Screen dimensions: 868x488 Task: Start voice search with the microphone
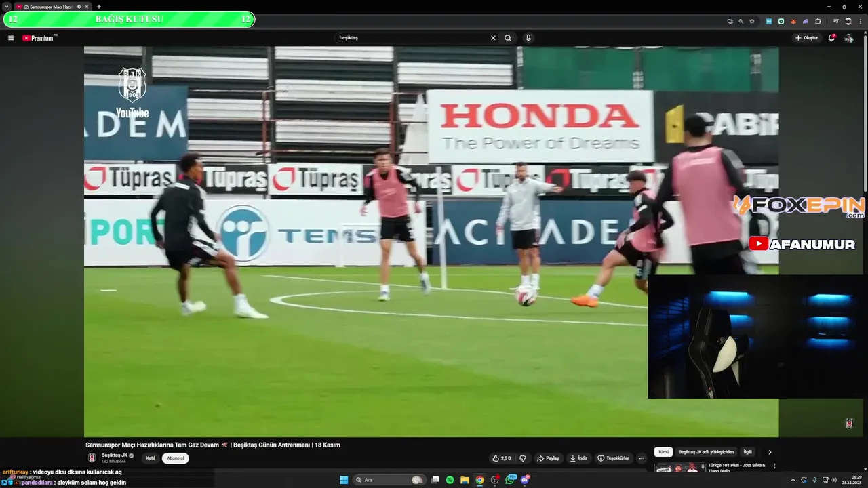click(x=528, y=38)
